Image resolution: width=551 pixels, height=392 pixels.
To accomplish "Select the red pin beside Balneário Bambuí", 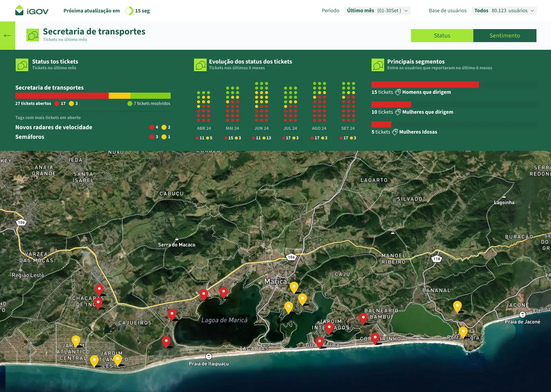I will coord(363,318).
